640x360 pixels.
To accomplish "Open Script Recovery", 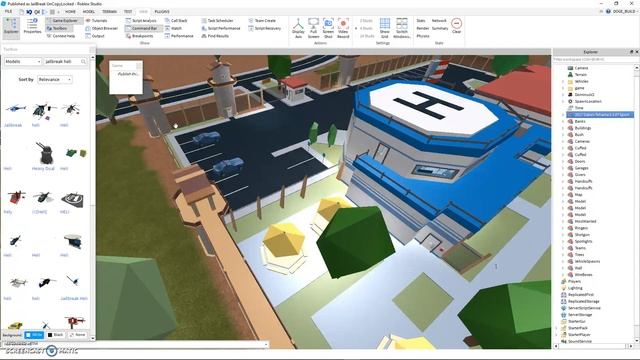I will click(x=265, y=28).
